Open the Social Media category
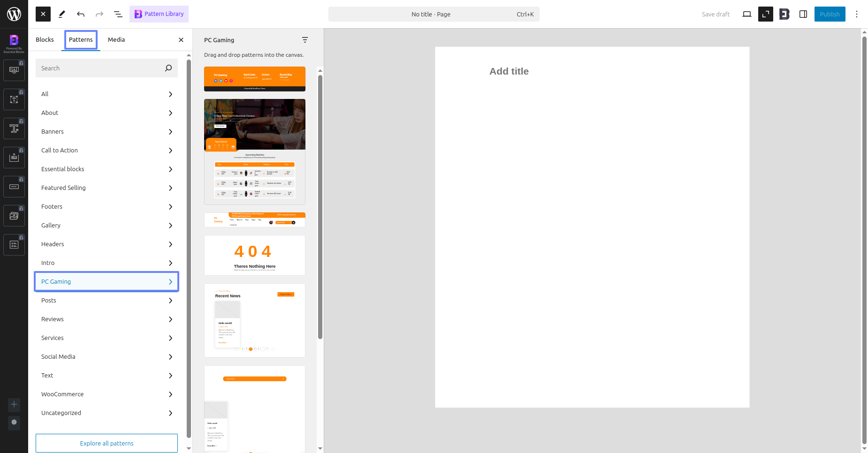Image resolution: width=868 pixels, height=453 pixels. [x=107, y=357]
